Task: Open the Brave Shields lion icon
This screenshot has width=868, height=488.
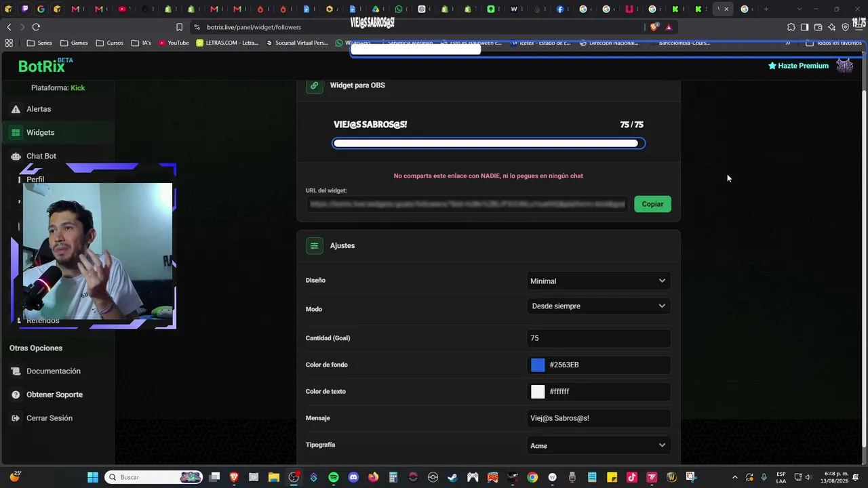Action: [654, 27]
